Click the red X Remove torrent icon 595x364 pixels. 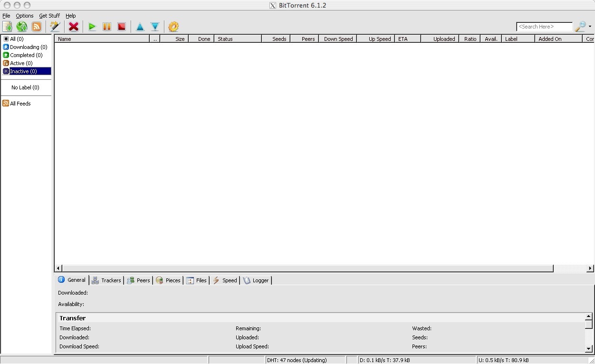(x=74, y=27)
